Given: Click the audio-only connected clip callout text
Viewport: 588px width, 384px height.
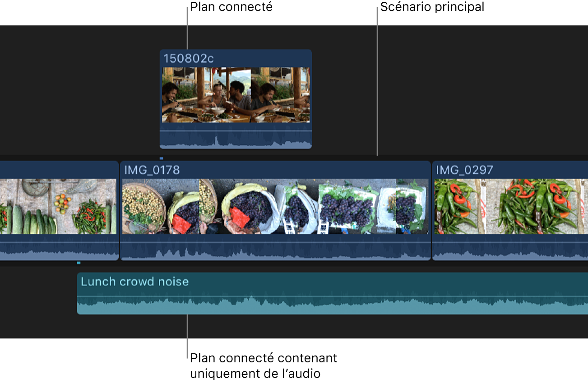Looking at the screenshot, I should click(263, 365).
